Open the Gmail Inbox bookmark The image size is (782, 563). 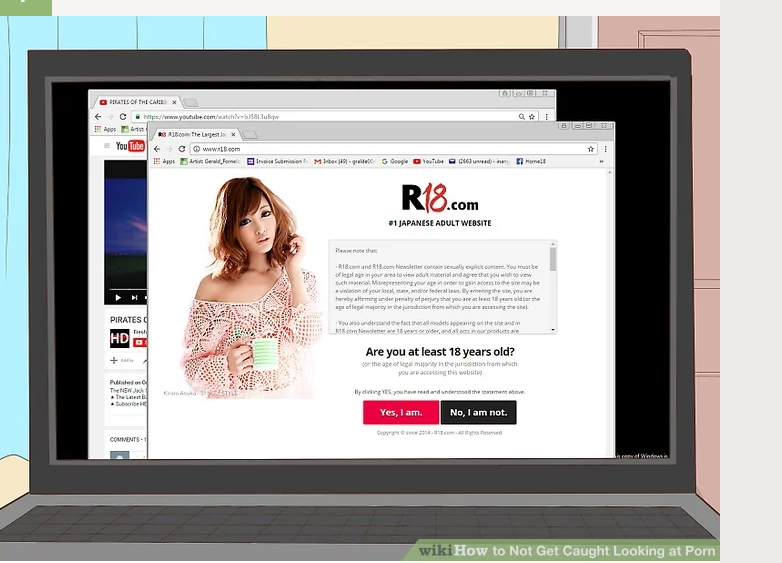[x=344, y=162]
